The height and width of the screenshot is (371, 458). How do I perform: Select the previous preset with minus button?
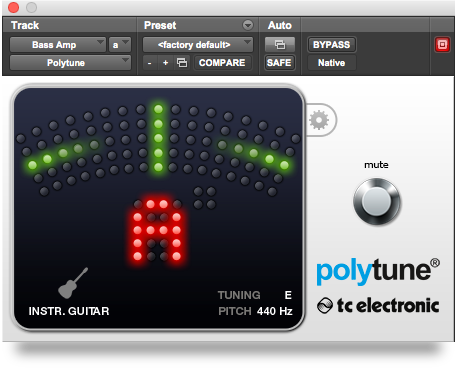(150, 63)
